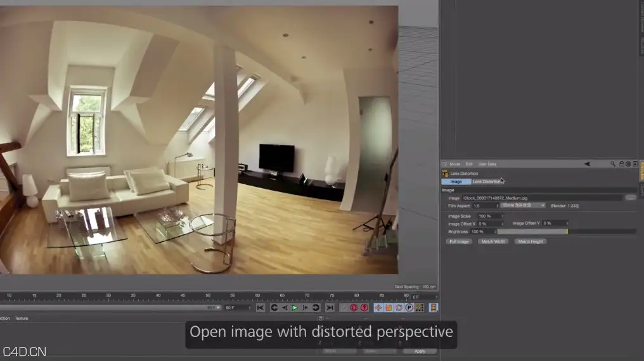The height and width of the screenshot is (361, 644).
Task: Click the Match Height button
Action: click(x=531, y=242)
